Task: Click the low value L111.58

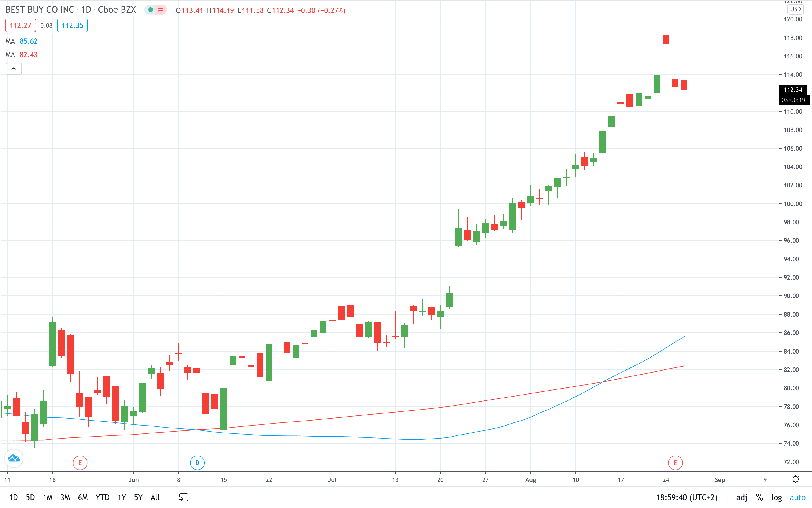Action: (x=250, y=10)
